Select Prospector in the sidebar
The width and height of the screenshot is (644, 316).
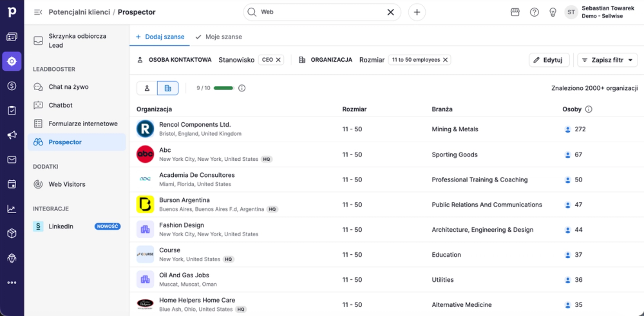77,142
